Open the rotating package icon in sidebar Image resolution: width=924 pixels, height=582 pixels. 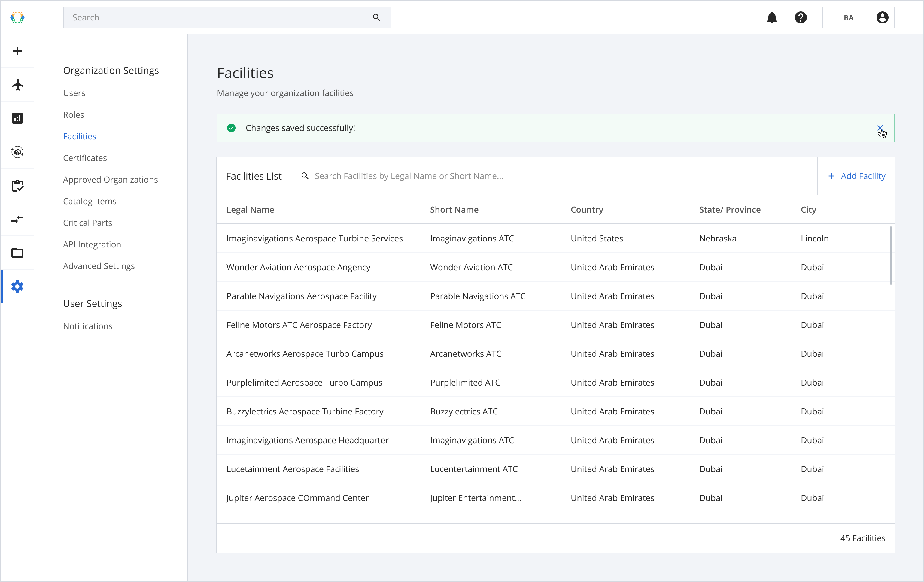[x=17, y=152]
